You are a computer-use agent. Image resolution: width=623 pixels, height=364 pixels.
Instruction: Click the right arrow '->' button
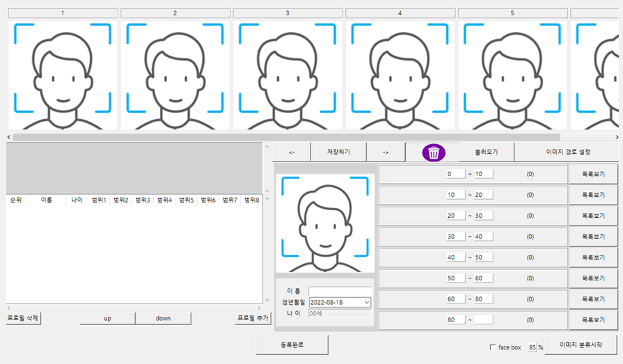386,152
